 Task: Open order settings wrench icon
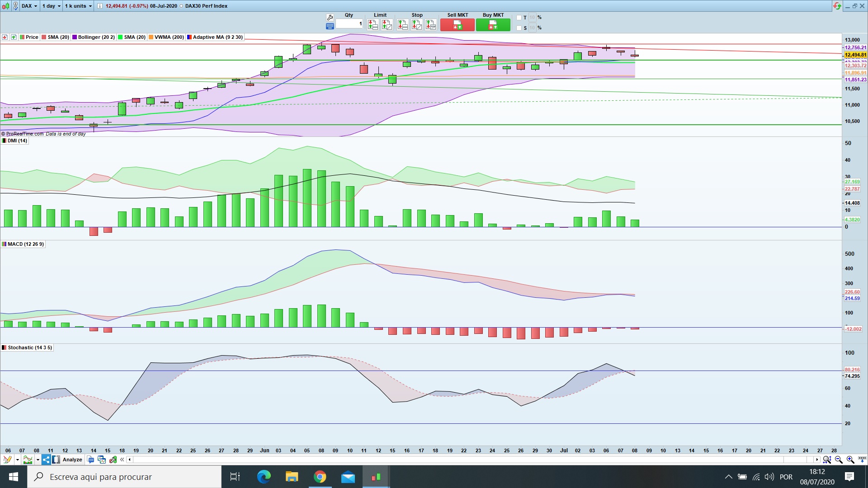pos(330,18)
